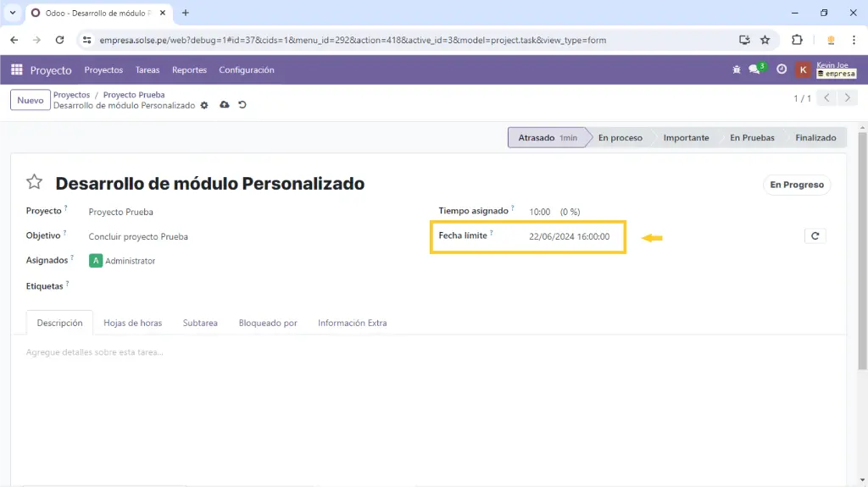Switch to the Información Extra tab

pyautogui.click(x=352, y=323)
